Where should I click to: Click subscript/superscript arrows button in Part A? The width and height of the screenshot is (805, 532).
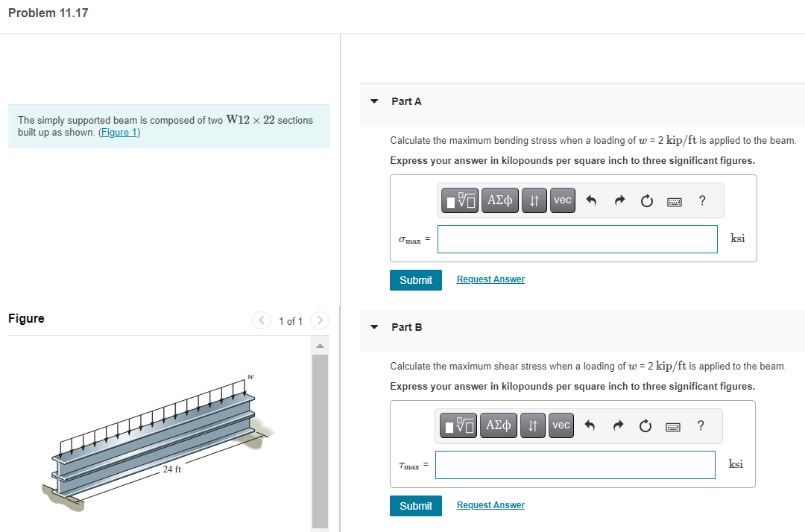tap(534, 200)
